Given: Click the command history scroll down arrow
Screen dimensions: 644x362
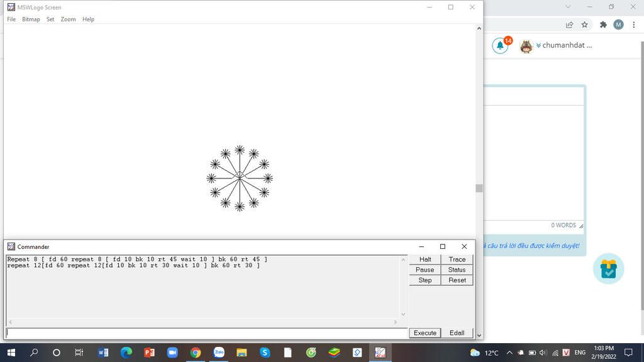Looking at the screenshot, I should [x=403, y=314].
